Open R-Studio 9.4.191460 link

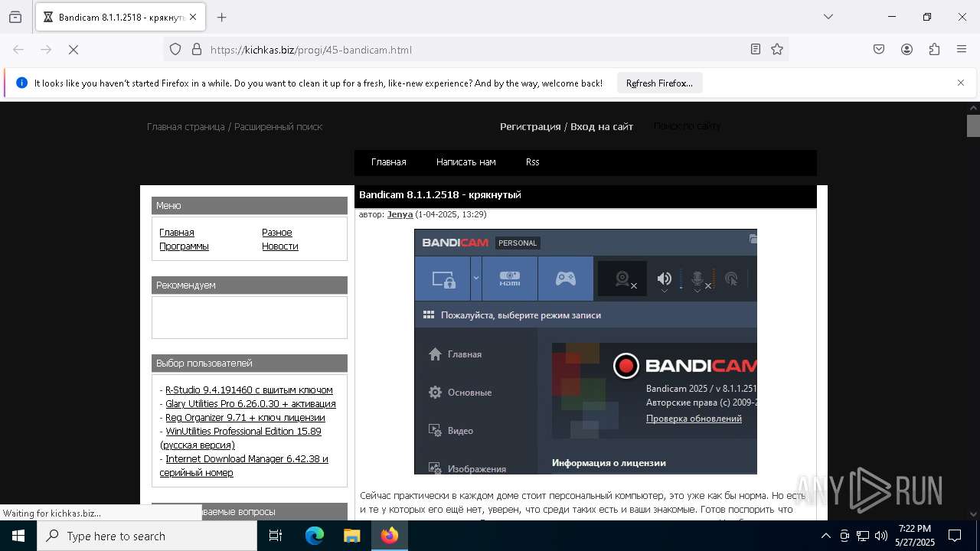click(249, 390)
